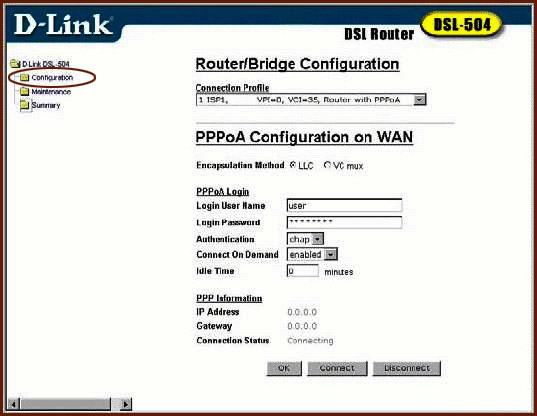Click the Disconnect button
This screenshot has height=416, width=537.
click(x=407, y=368)
